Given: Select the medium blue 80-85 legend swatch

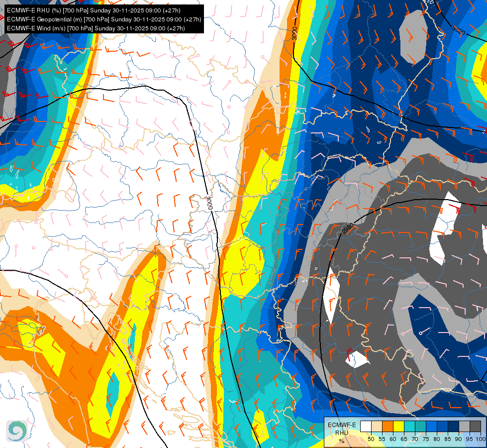Looking at the screenshot, I should click(443, 426).
